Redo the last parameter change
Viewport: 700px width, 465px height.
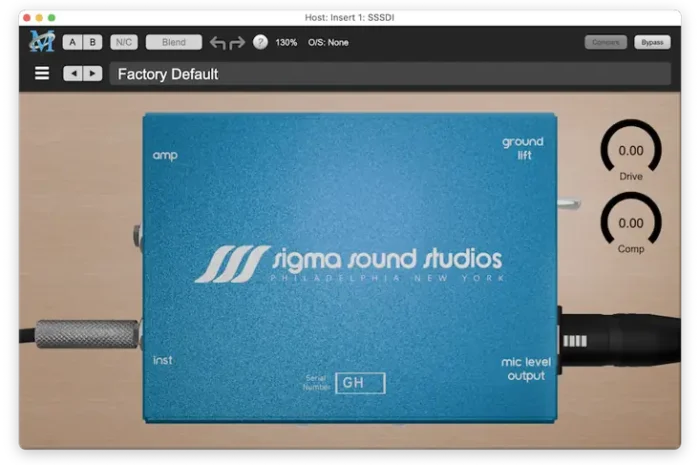(237, 42)
